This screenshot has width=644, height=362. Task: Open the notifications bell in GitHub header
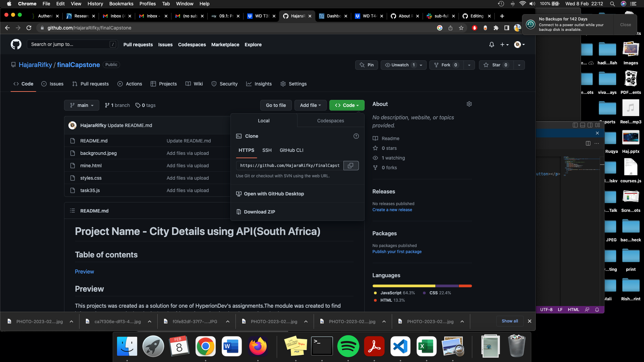pos(492,45)
